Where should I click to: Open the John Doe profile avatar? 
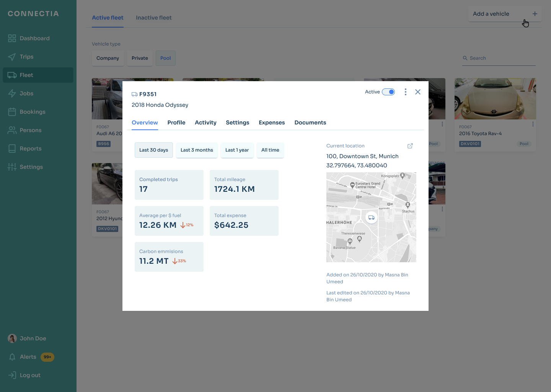pos(12,338)
